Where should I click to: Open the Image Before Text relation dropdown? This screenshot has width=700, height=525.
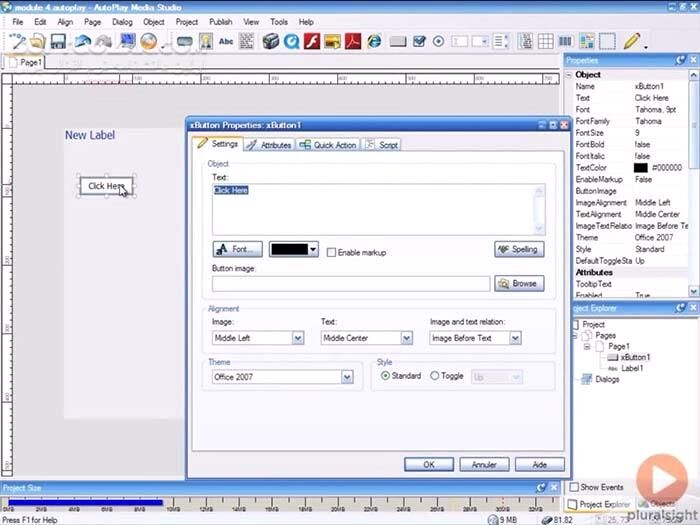point(515,338)
